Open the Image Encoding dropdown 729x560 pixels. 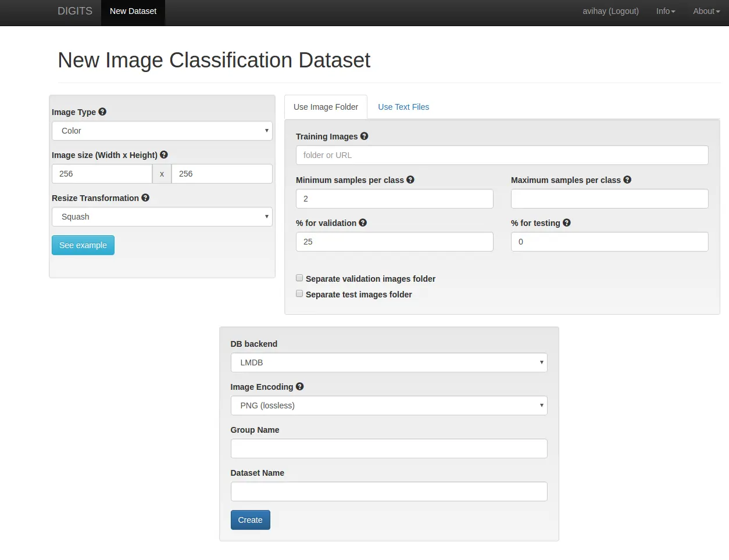coord(389,405)
